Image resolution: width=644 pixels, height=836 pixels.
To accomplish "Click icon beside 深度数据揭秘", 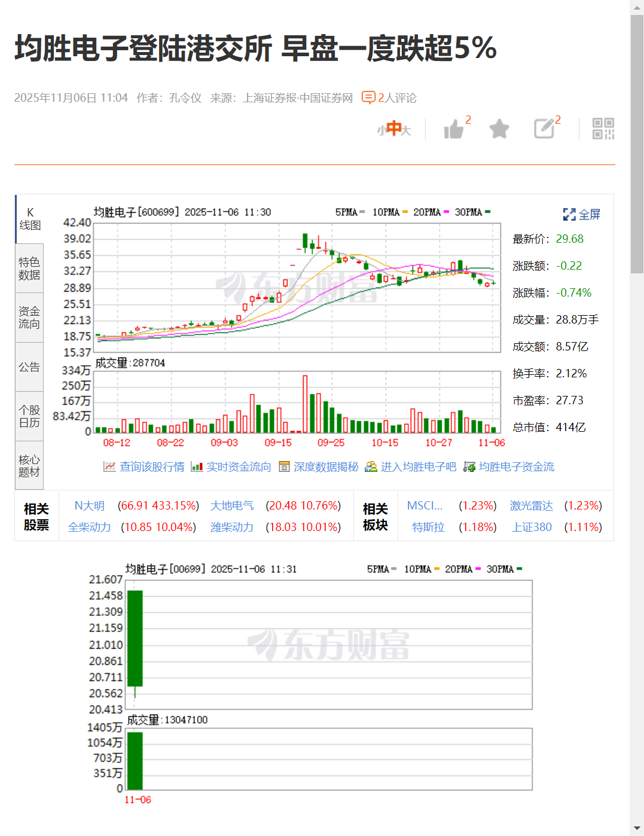I will click(x=284, y=466).
